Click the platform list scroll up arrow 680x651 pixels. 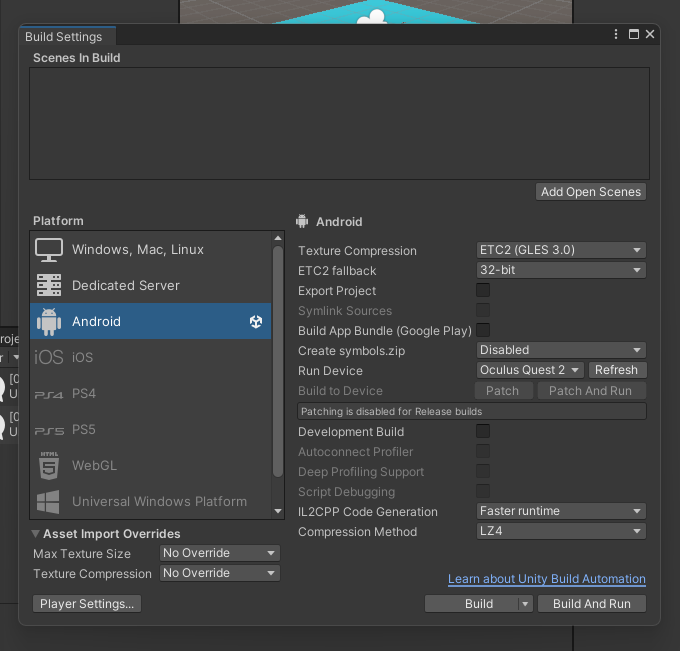pyautogui.click(x=278, y=238)
